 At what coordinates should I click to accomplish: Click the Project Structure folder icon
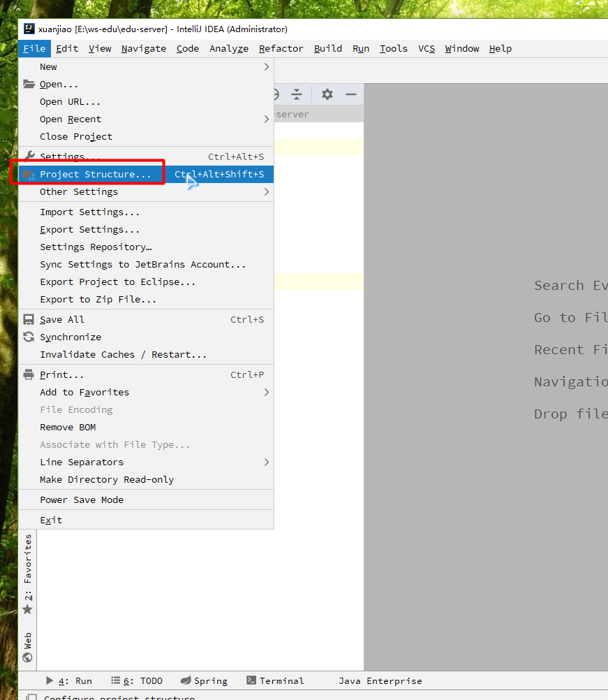29,175
